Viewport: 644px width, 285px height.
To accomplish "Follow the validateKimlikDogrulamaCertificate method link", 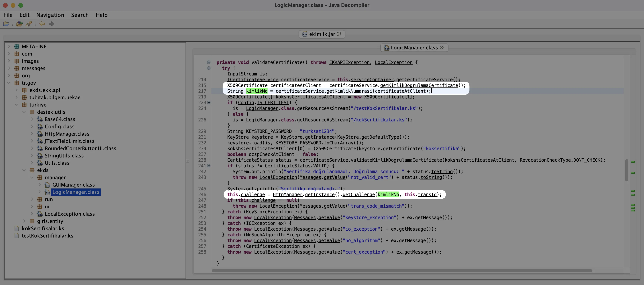I will (x=396, y=160).
